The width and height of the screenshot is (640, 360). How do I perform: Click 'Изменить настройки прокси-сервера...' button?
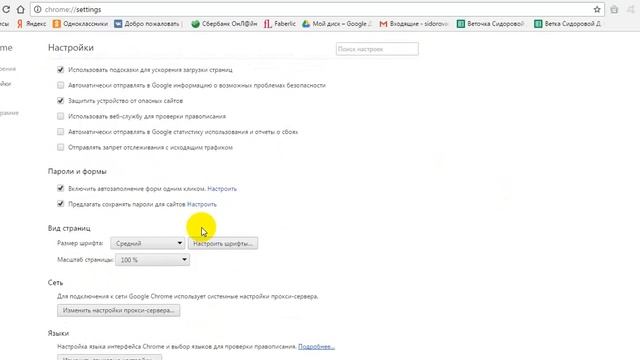coord(118,310)
